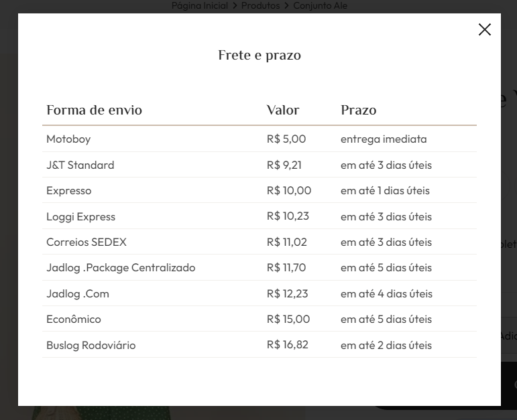Viewport: 517px width, 420px height.
Task: Select the Jadlog .Com shipping row
Action: coord(259,293)
